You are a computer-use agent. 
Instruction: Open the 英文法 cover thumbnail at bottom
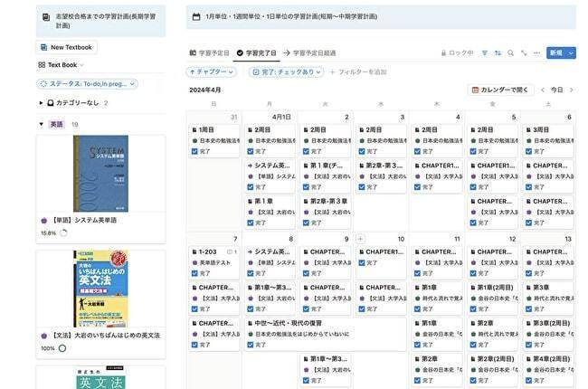(100, 377)
